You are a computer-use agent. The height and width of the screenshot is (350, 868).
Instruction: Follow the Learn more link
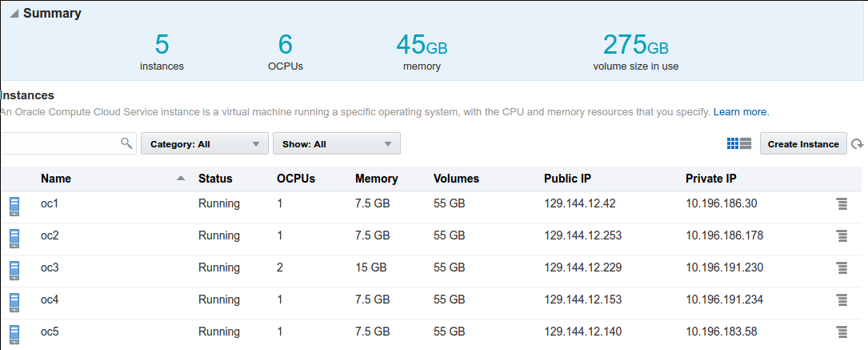click(x=742, y=112)
